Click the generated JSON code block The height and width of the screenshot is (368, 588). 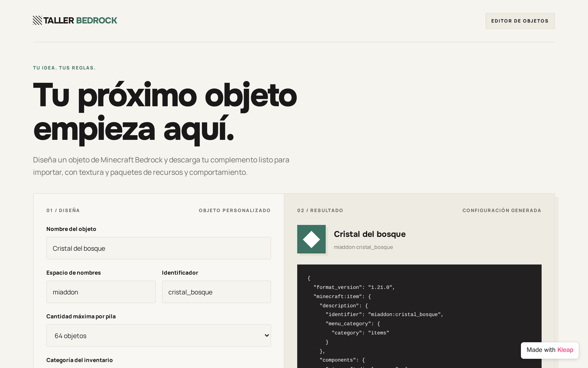point(419,316)
